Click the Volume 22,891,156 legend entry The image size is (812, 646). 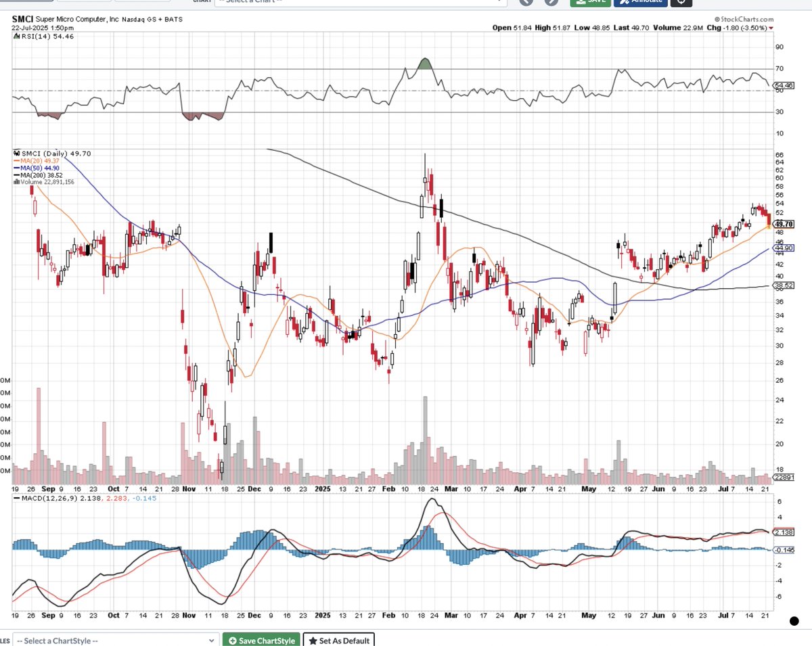[x=44, y=181]
